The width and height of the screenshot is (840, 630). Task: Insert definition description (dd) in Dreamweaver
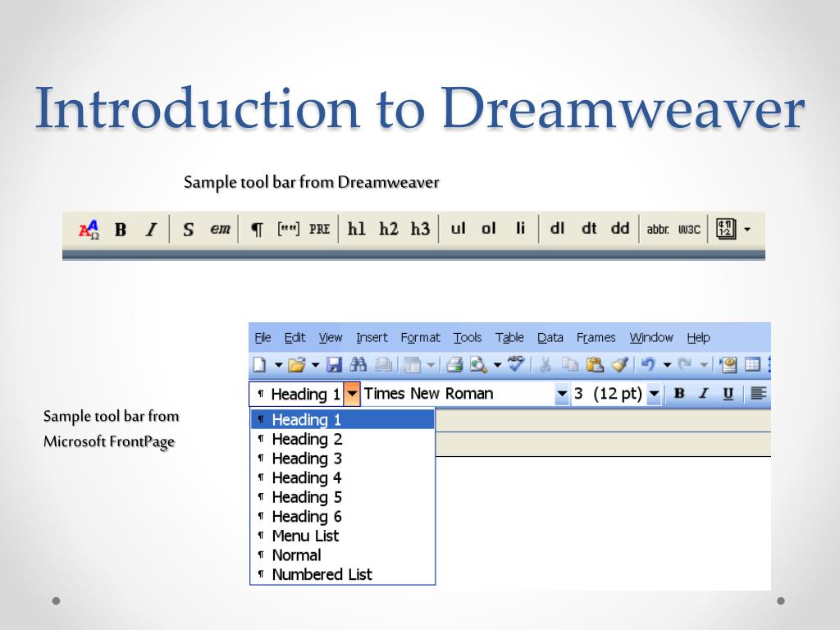point(620,229)
